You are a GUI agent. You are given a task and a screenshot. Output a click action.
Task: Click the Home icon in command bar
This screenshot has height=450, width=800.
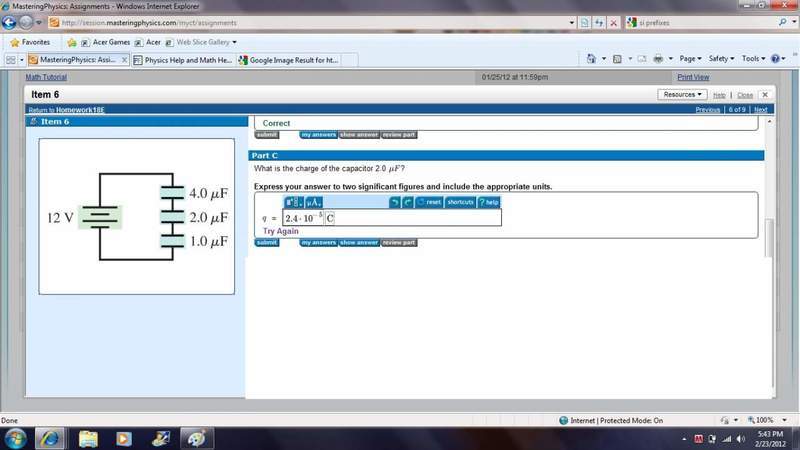click(591, 59)
